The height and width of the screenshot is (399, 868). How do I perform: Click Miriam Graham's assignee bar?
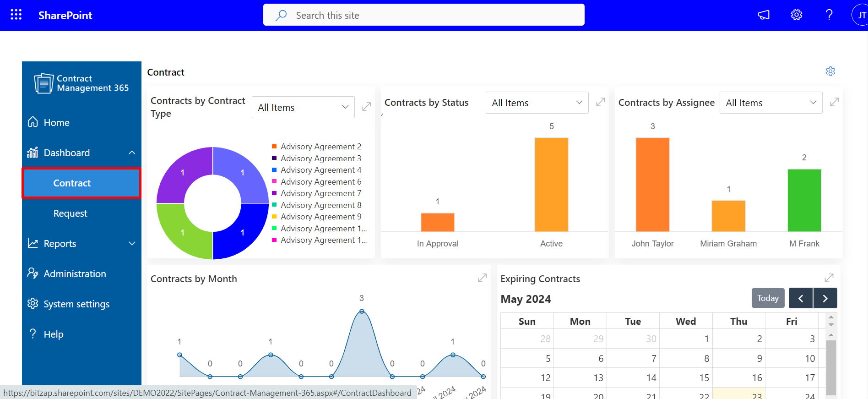(728, 216)
